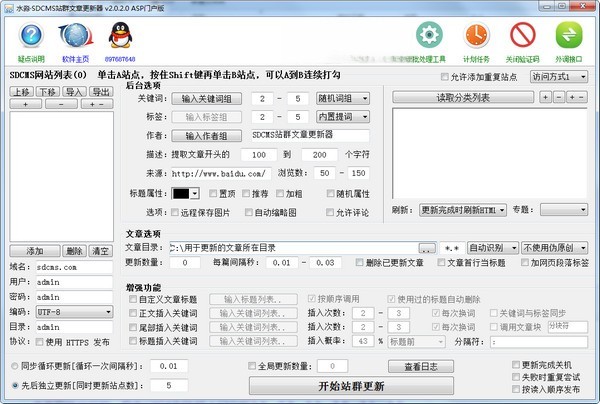
Task: Check 更新完成关机 option
Action: [x=516, y=365]
